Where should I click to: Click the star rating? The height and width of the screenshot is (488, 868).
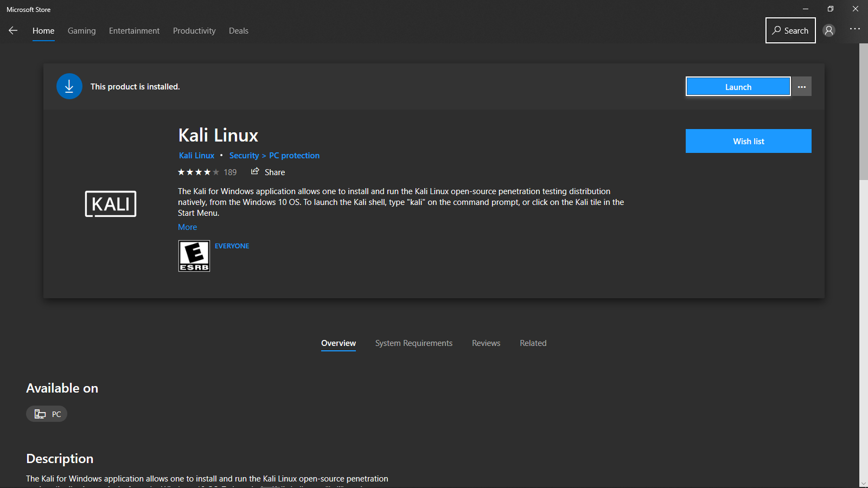(x=199, y=172)
